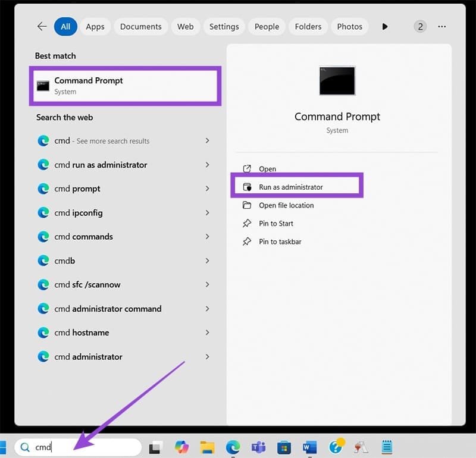The image size is (476, 458).
Task: Expand arrow for 'cmd - See more search results'
Action: pyautogui.click(x=207, y=140)
